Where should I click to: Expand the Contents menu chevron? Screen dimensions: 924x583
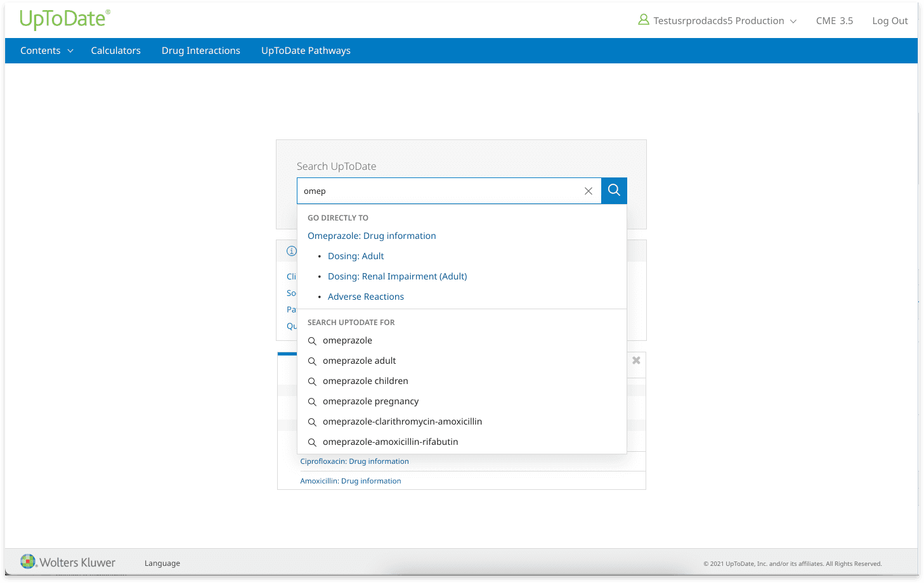click(70, 51)
